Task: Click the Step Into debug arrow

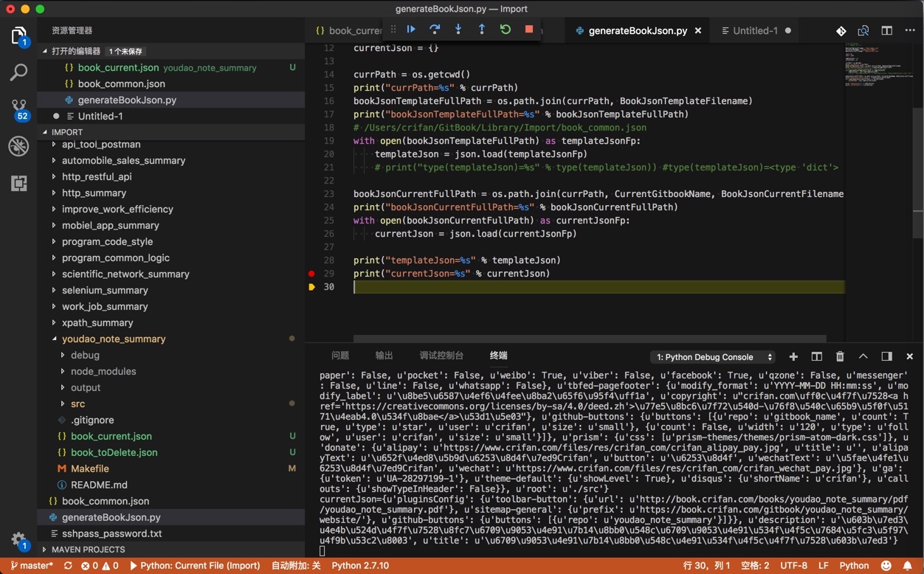Action: click(x=458, y=30)
